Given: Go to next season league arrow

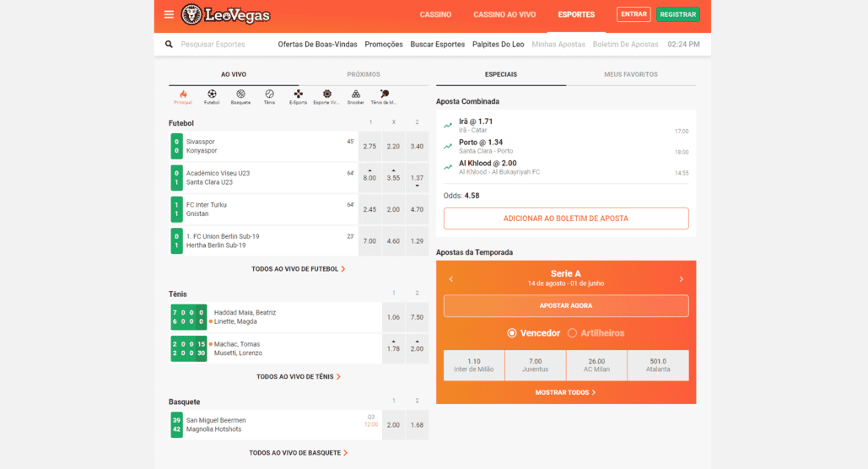Looking at the screenshot, I should tap(682, 279).
